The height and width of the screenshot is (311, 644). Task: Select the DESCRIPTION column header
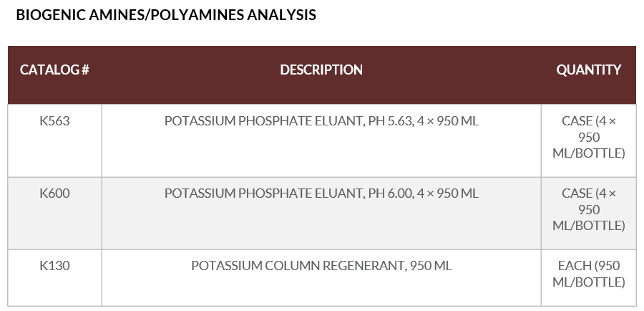tap(321, 70)
